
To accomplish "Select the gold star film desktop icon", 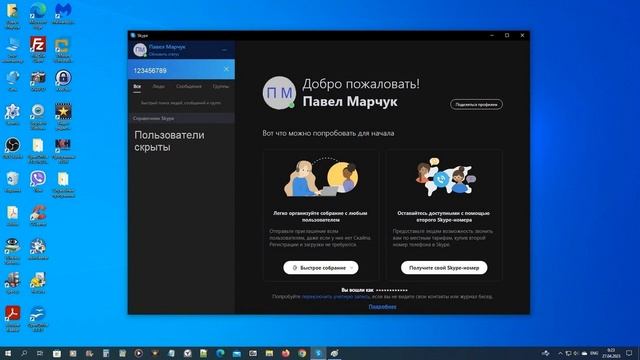I will (63, 116).
